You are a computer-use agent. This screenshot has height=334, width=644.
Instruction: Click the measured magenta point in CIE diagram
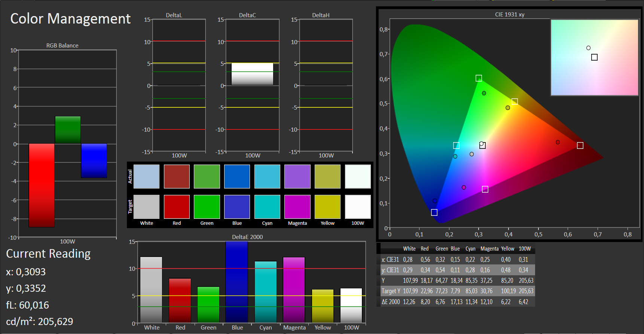coord(464,187)
